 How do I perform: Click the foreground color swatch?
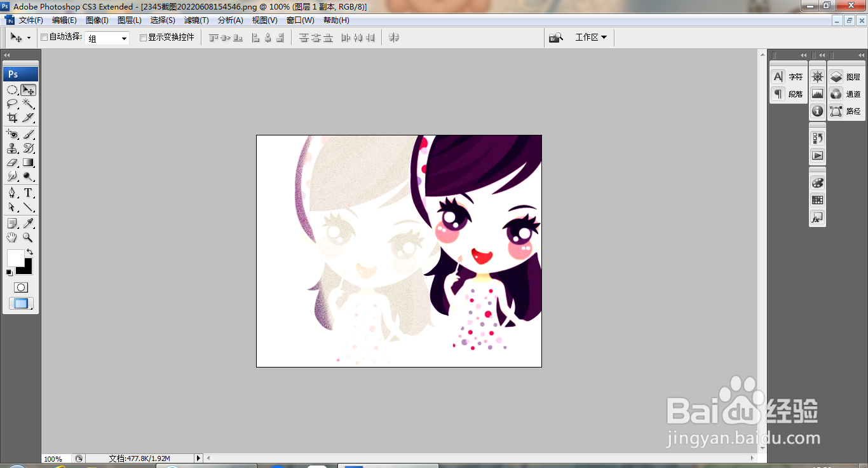click(x=15, y=258)
